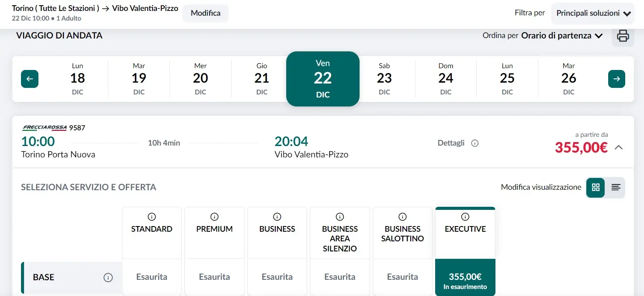
Task: Open the Dettagli train link
Action: pos(451,143)
